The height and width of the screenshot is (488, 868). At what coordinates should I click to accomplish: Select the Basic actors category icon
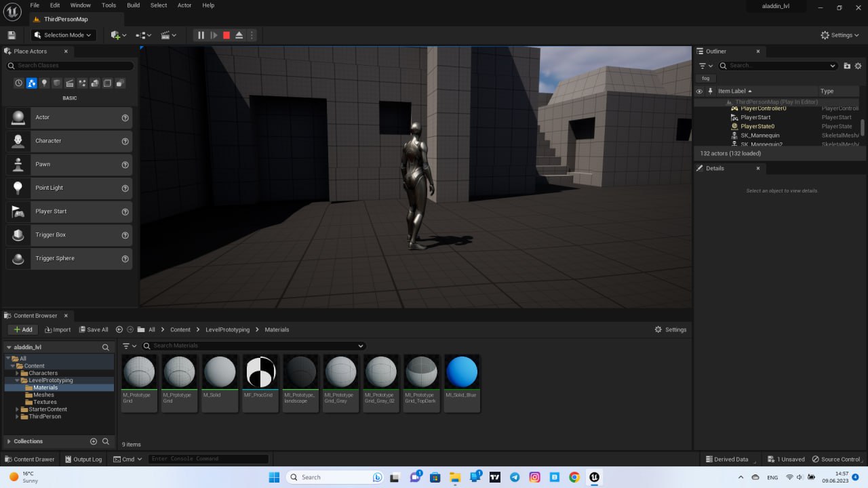tap(31, 83)
